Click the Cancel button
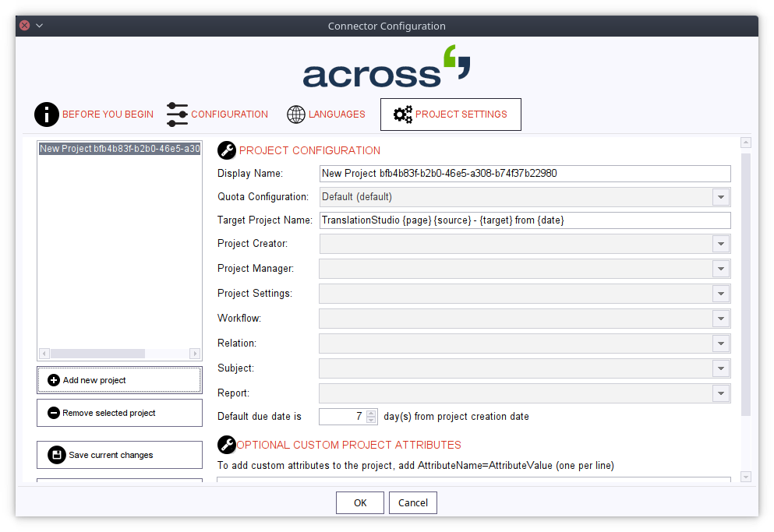774x532 pixels. tap(412, 502)
